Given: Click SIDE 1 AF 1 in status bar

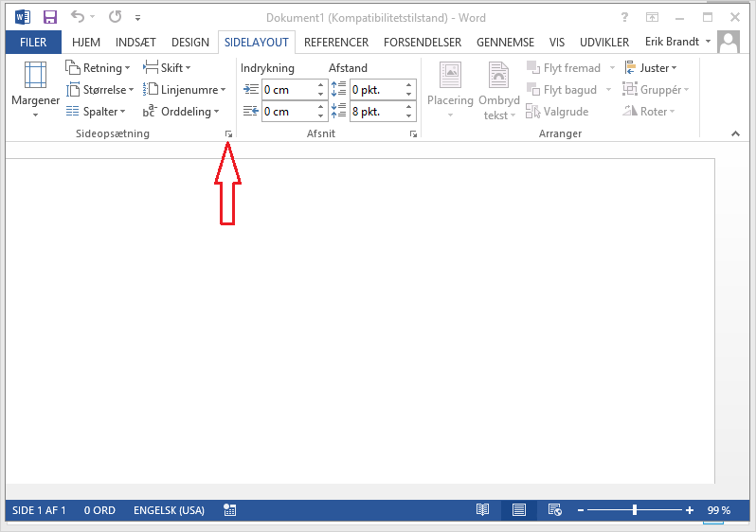Looking at the screenshot, I should pyautogui.click(x=39, y=510).
